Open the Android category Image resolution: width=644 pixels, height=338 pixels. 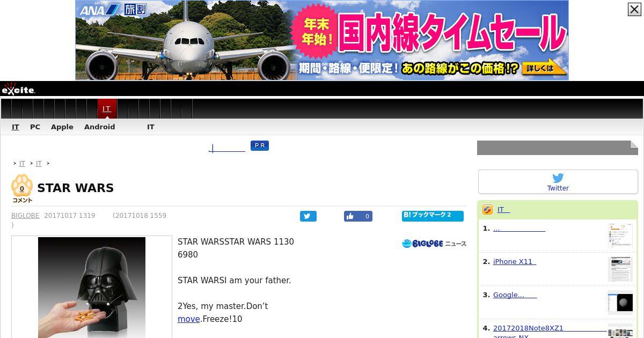pos(99,127)
